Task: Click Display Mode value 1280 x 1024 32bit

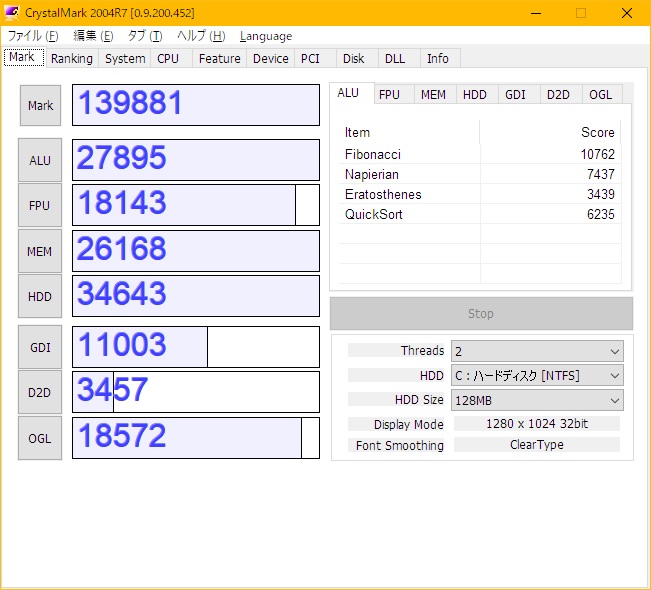Action: click(x=537, y=424)
